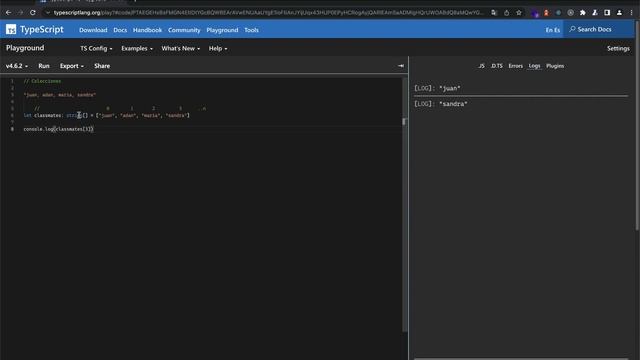Go to the Handbook page

point(147,30)
